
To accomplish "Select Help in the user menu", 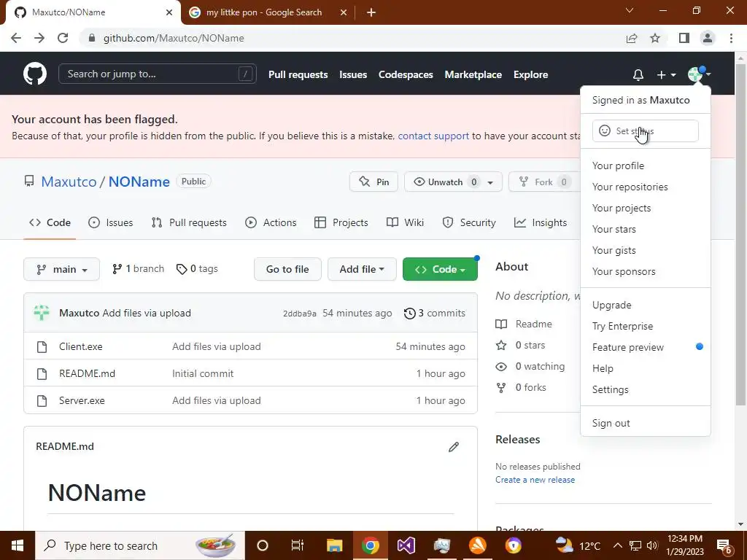I will (603, 368).
